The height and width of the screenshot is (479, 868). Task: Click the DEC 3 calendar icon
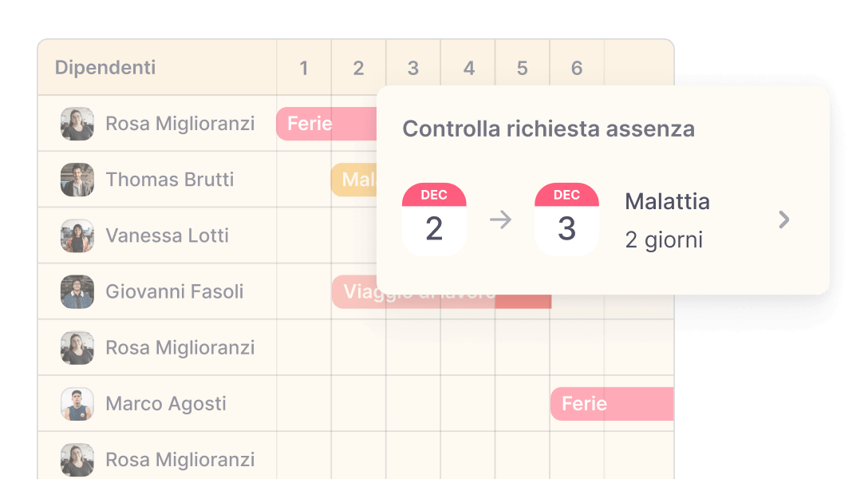[x=566, y=218]
